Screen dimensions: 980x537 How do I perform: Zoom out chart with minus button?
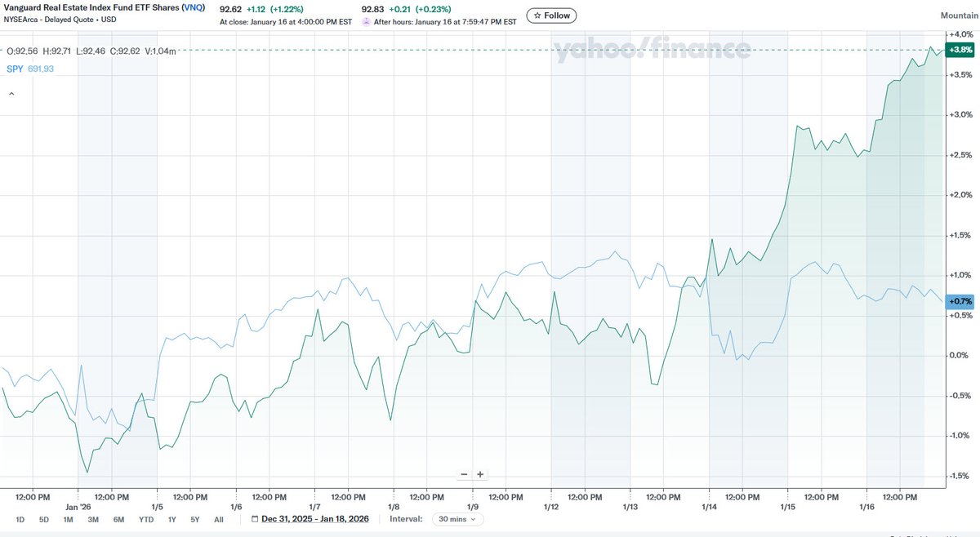tap(464, 474)
